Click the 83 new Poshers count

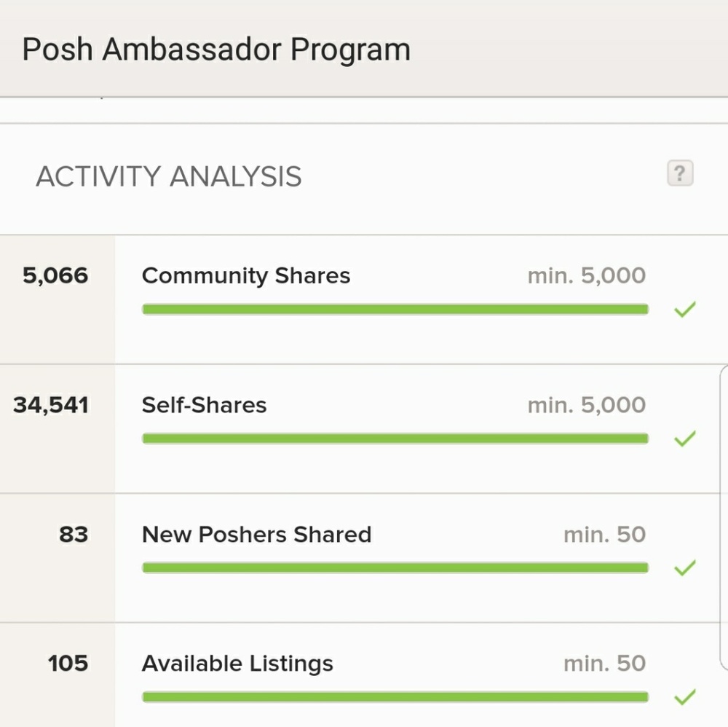click(x=74, y=534)
